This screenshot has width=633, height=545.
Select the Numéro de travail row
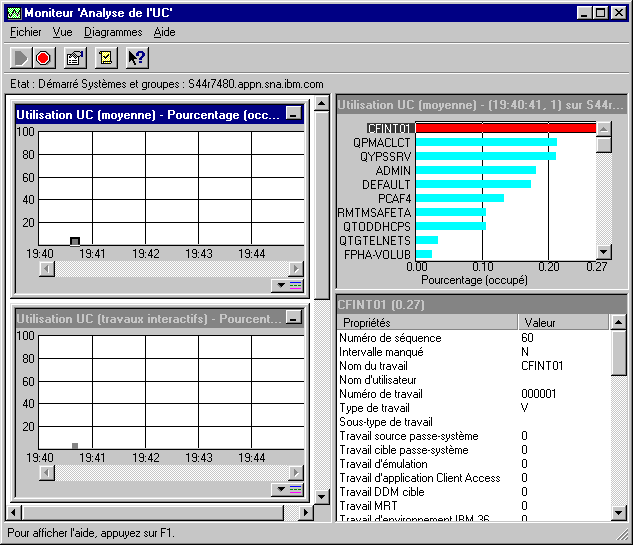click(473, 394)
